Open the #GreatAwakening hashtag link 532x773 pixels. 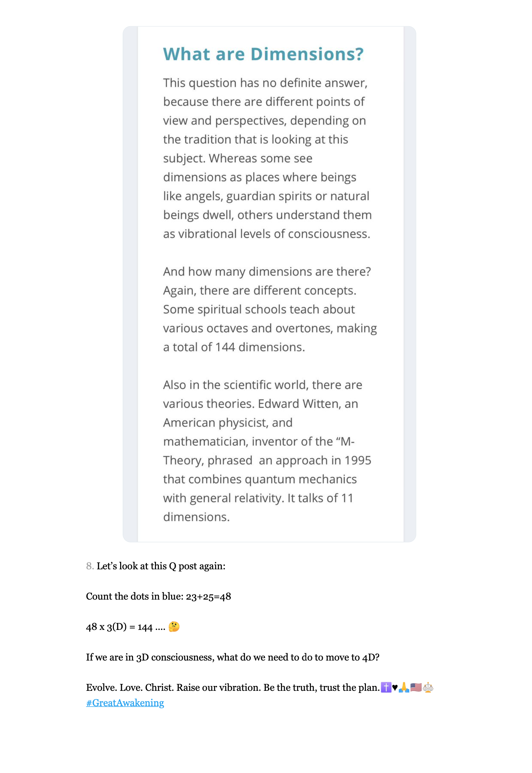pos(125,703)
